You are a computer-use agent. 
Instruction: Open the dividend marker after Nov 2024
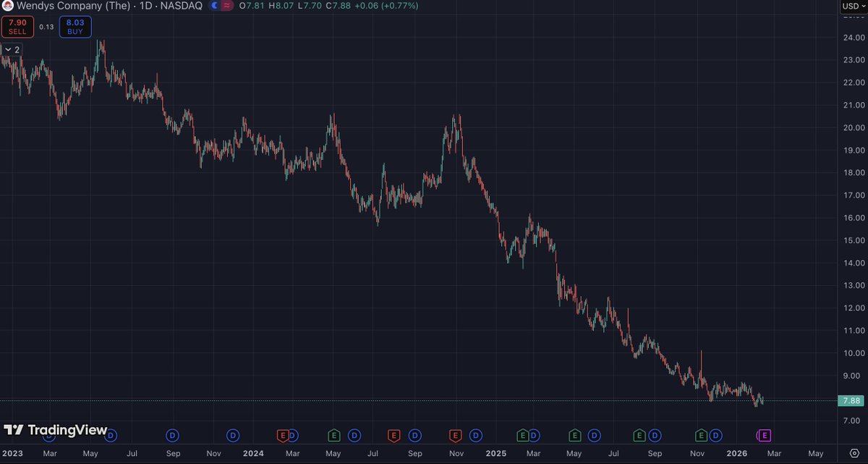click(x=475, y=435)
